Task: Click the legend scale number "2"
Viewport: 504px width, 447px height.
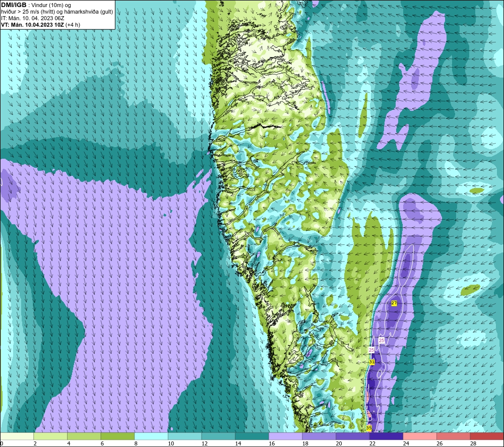Action: pos(35,443)
